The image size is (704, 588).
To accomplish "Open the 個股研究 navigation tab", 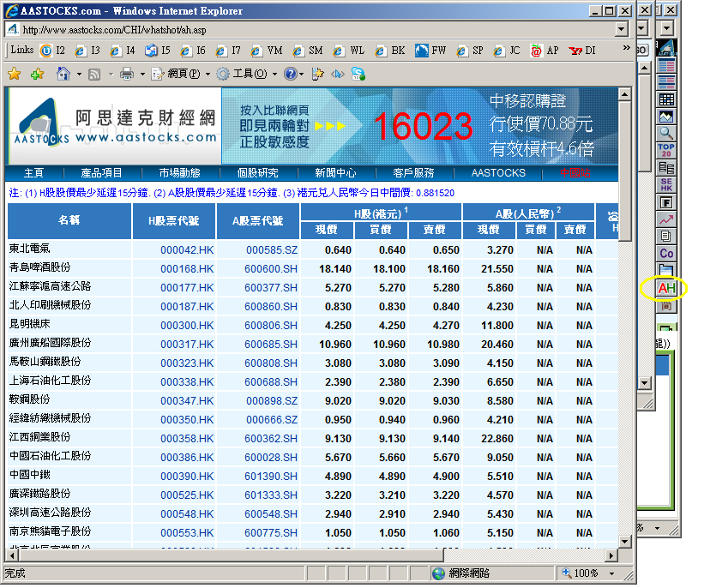I will pyautogui.click(x=258, y=173).
